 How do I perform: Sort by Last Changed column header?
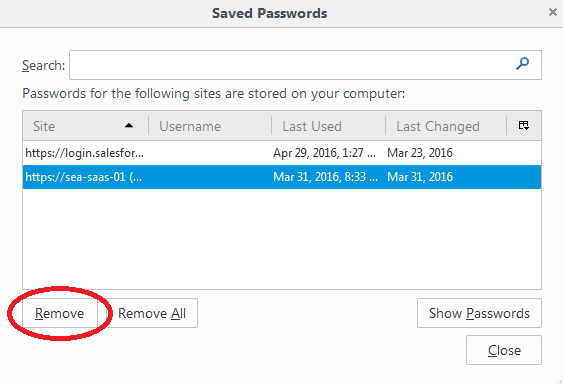(x=446, y=126)
